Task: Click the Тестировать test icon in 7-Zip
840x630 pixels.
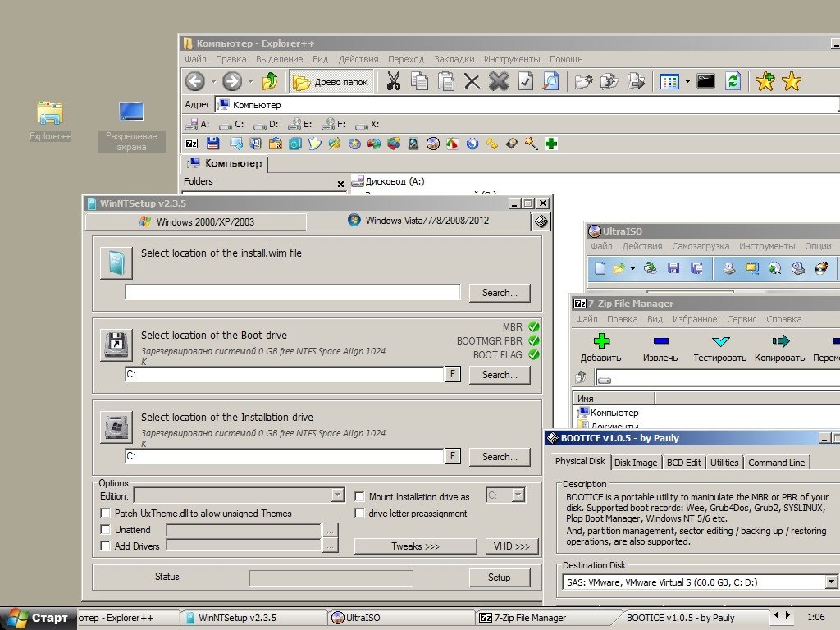Action: click(719, 341)
